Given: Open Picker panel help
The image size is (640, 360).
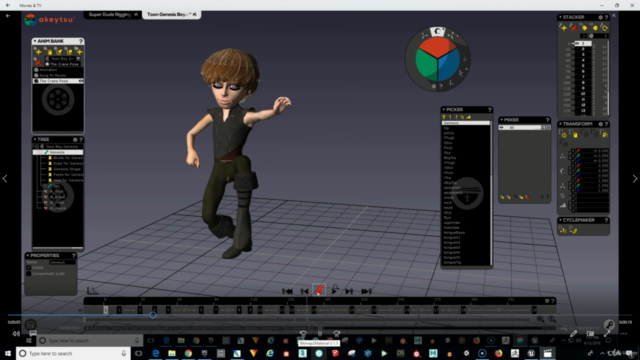Looking at the screenshot, I should pos(489,110).
